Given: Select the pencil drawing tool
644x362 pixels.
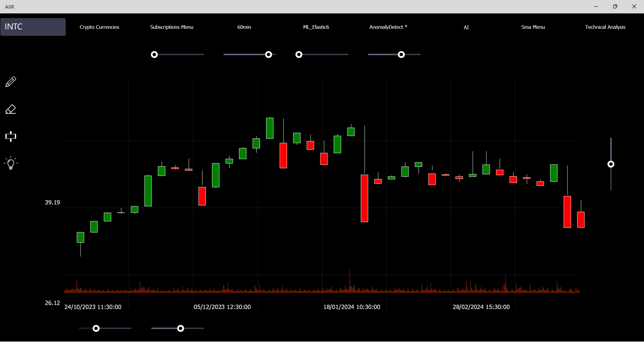Looking at the screenshot, I should click(11, 82).
